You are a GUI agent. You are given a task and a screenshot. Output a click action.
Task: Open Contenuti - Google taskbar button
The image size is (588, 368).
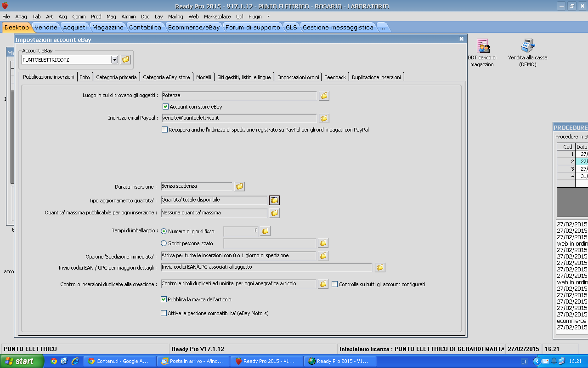pos(119,361)
